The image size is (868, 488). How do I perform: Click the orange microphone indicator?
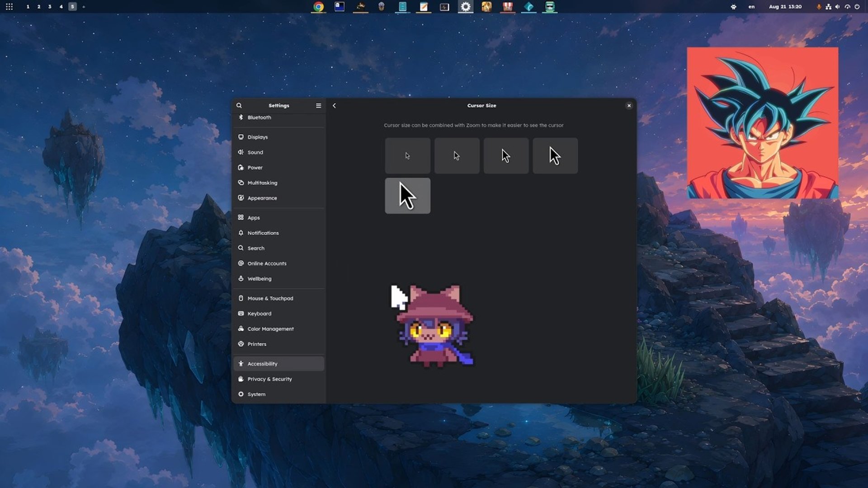(819, 7)
